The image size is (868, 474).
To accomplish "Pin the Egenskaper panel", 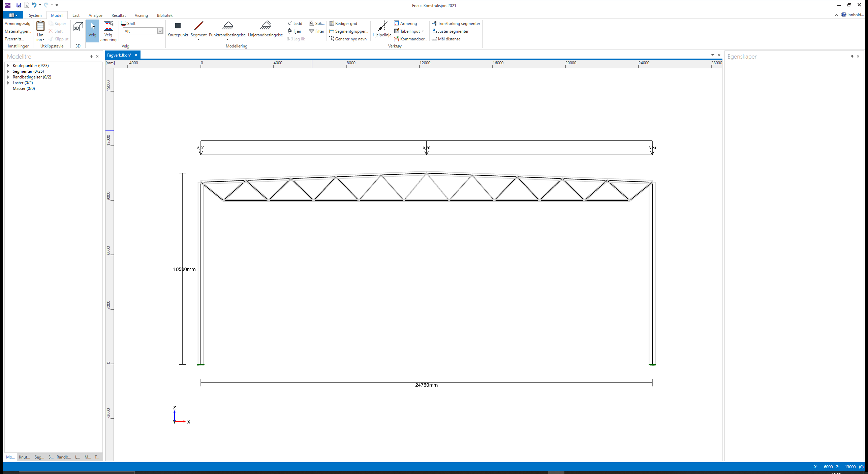I will tap(852, 56).
